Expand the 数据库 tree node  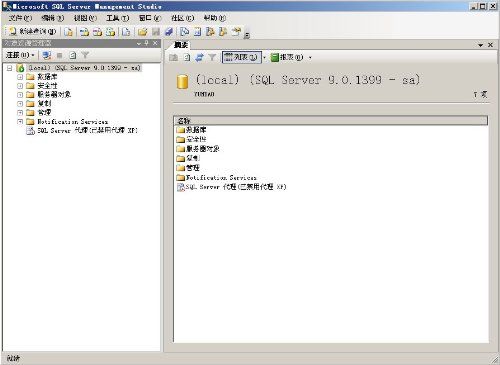click(20, 77)
